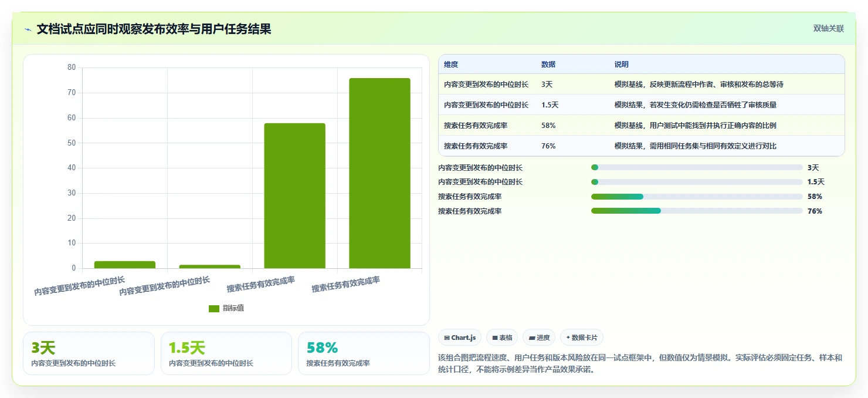Click the description starting 模拟基线，反映更新流程
Screen dimensions: 868x398
(699, 84)
